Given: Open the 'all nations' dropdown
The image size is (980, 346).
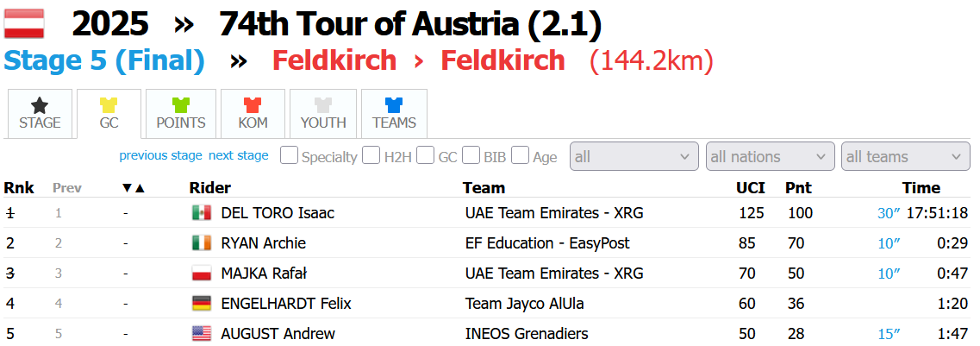Looking at the screenshot, I should [x=770, y=156].
